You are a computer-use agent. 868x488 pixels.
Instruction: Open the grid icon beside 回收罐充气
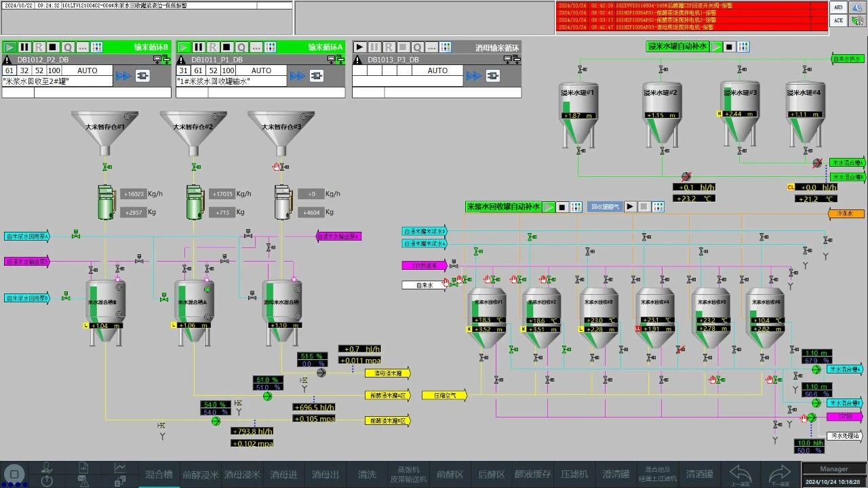click(x=658, y=207)
